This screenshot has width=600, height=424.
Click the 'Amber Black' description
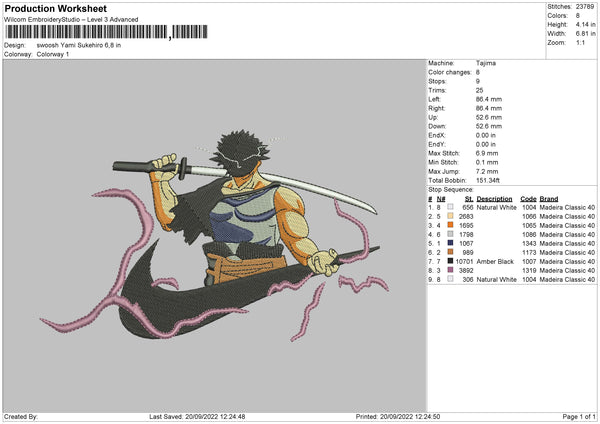pos(495,262)
